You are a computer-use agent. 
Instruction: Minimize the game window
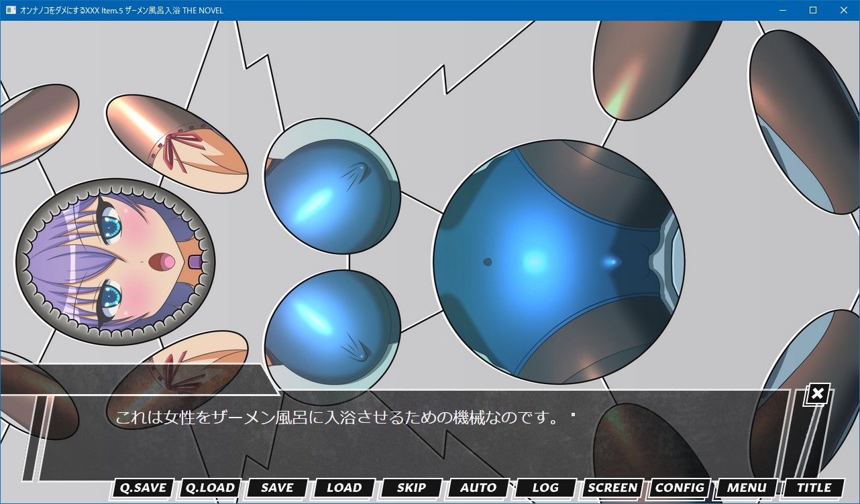[x=782, y=10]
